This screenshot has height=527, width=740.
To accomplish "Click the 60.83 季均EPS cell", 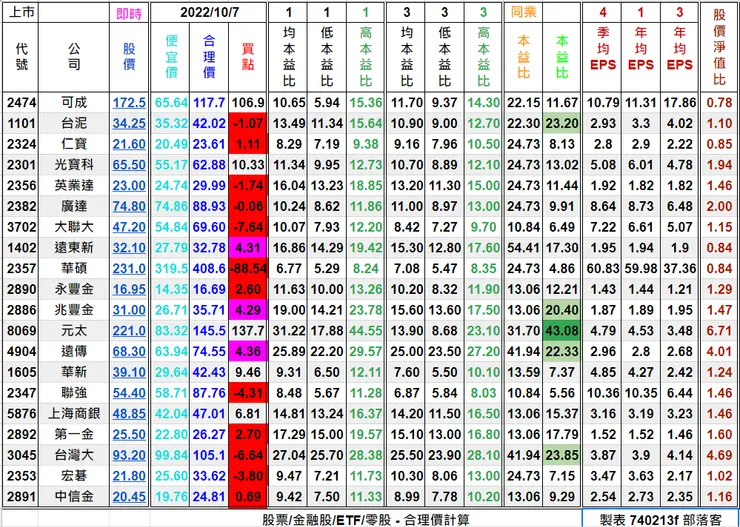I will tap(602, 268).
